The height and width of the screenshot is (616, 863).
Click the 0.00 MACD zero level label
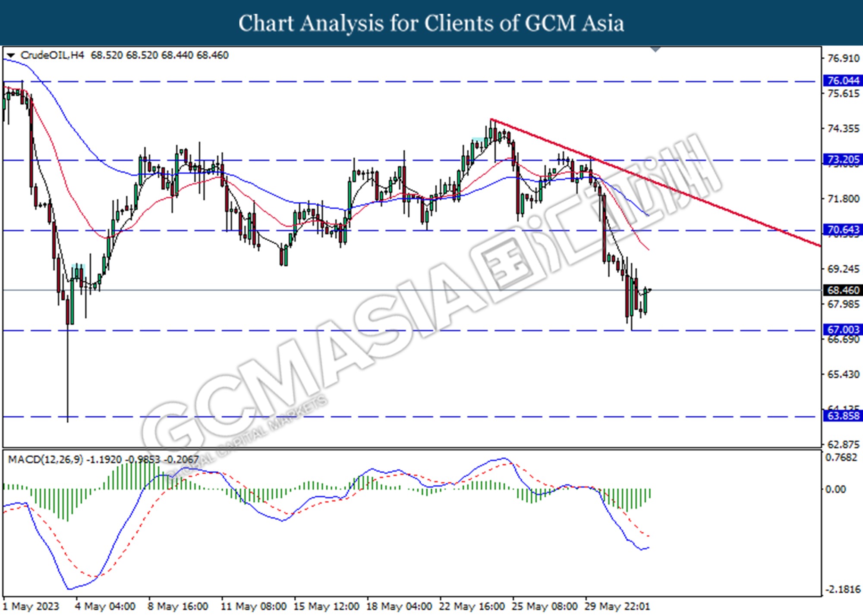pos(836,489)
